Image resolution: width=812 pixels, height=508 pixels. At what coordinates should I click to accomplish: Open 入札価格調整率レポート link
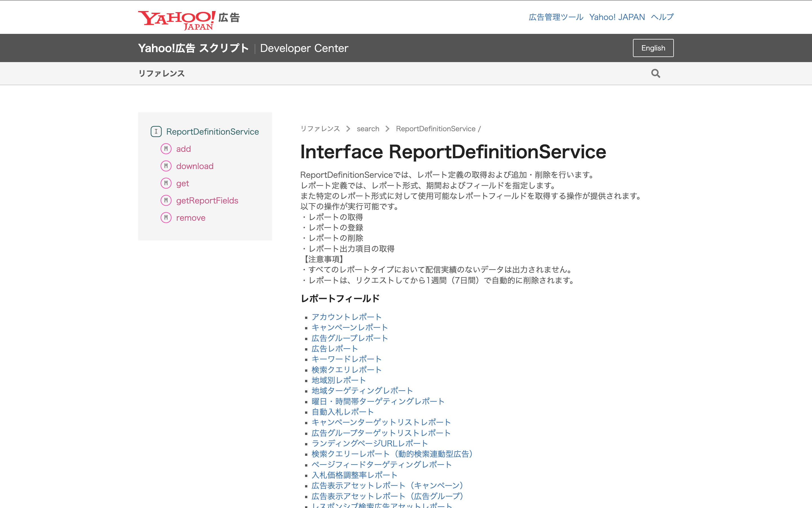point(354,475)
